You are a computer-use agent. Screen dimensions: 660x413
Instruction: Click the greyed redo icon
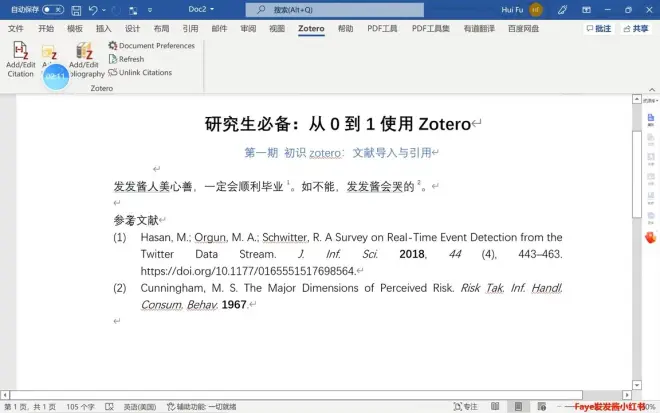coord(116,10)
